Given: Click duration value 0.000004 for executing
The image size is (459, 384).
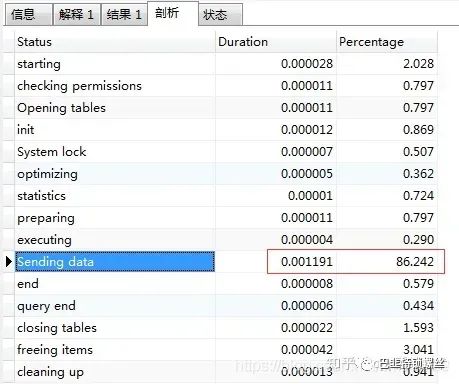Looking at the screenshot, I should [307, 240].
